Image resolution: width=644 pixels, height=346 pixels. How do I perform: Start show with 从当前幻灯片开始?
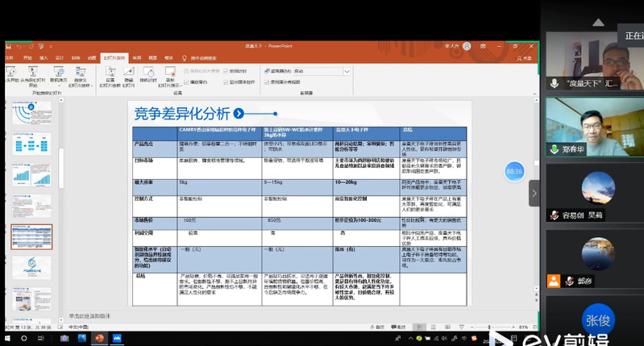pyautogui.click(x=33, y=77)
